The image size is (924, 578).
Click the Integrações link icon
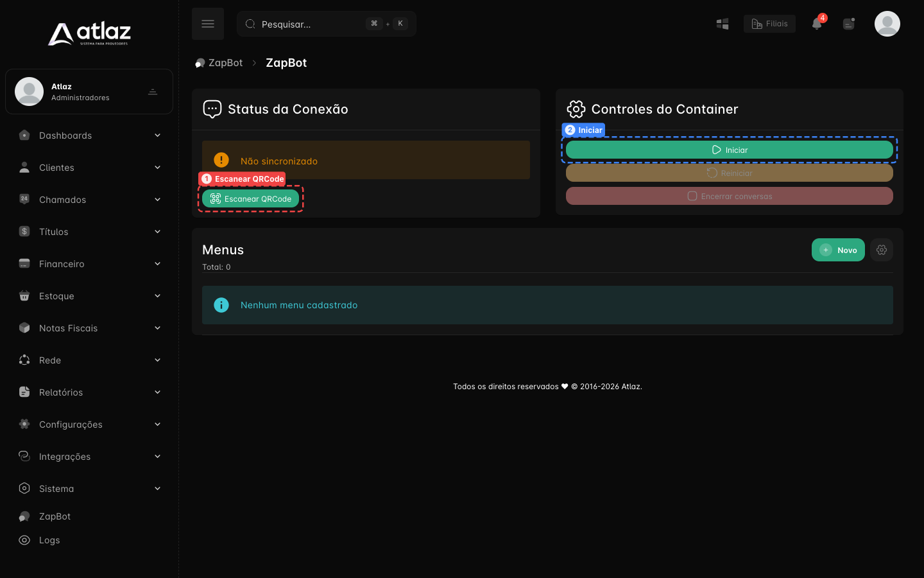24,456
